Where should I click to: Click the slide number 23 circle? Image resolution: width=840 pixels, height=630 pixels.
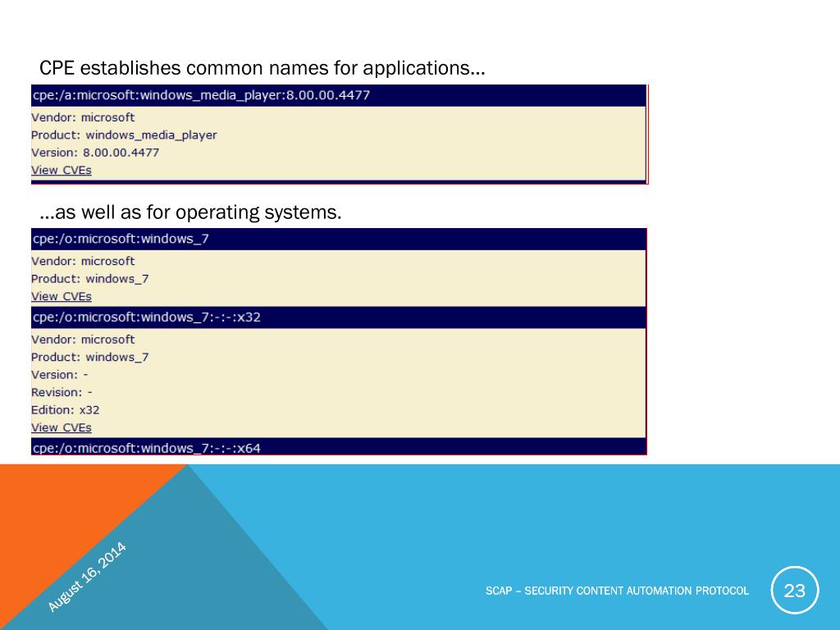click(794, 591)
